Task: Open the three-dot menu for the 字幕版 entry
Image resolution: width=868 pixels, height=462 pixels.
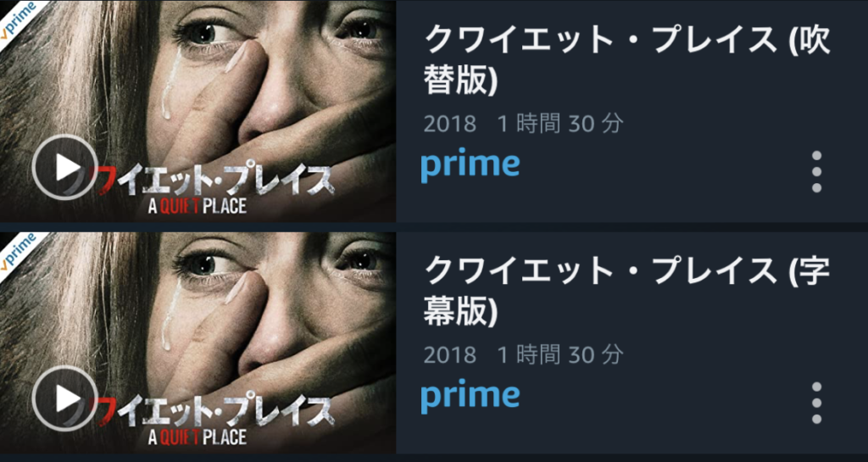Action: pyautogui.click(x=816, y=403)
